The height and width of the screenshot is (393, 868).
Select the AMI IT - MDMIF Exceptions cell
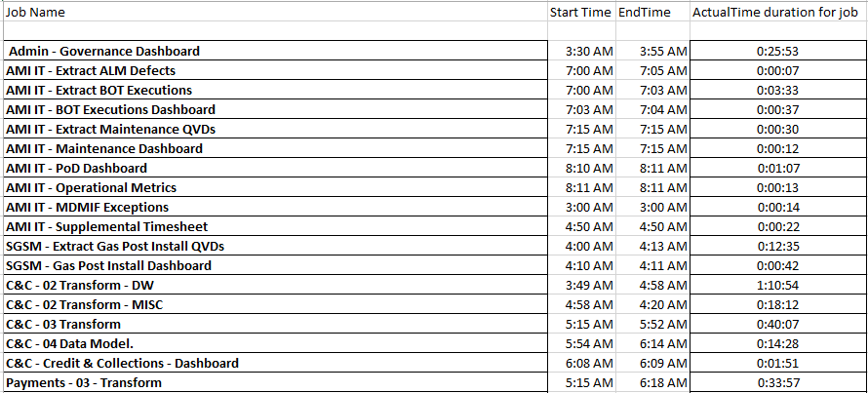point(87,207)
